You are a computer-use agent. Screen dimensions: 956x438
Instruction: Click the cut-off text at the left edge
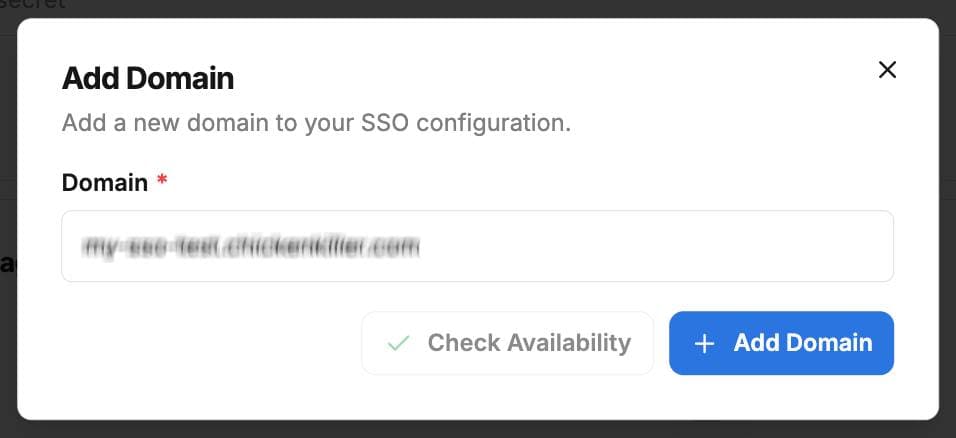pyautogui.click(x=7, y=264)
